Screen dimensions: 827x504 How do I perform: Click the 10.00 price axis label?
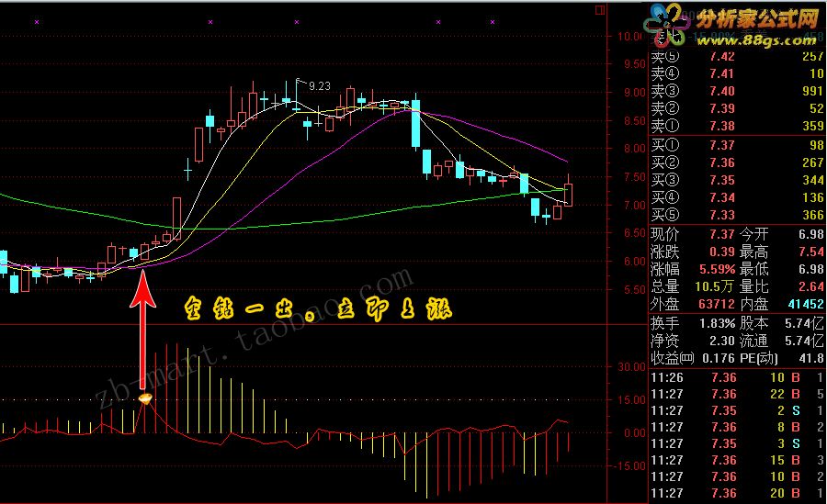tap(629, 37)
